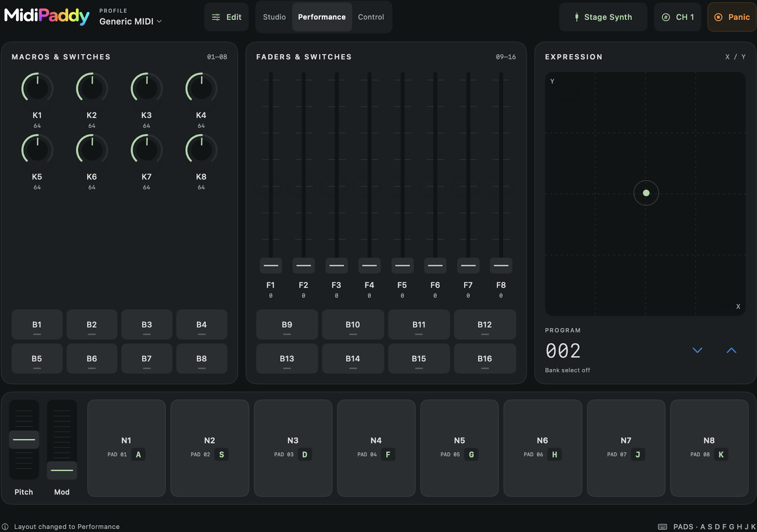Toggle switch B13

(x=287, y=359)
